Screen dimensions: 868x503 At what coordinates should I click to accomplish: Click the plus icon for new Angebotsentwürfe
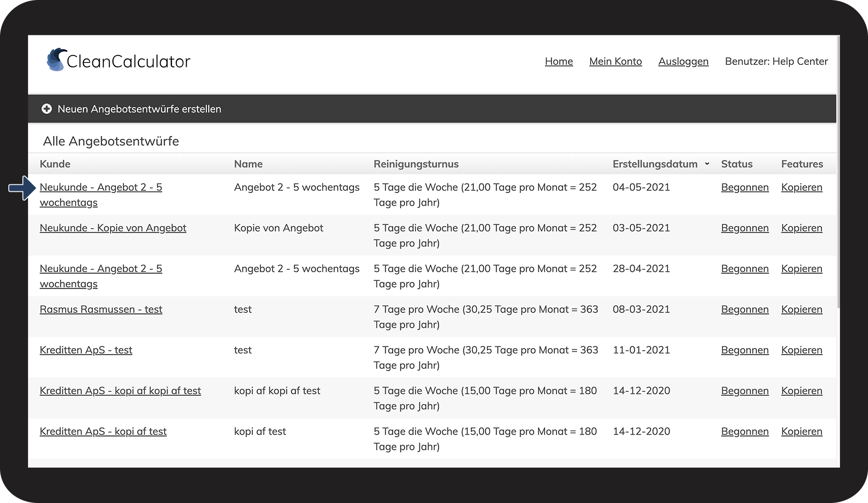click(47, 109)
